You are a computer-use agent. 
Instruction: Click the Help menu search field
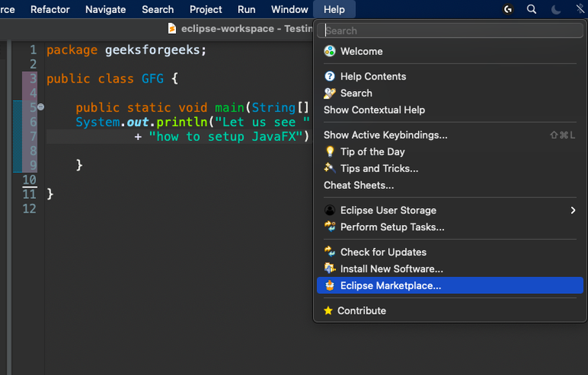tap(450, 31)
